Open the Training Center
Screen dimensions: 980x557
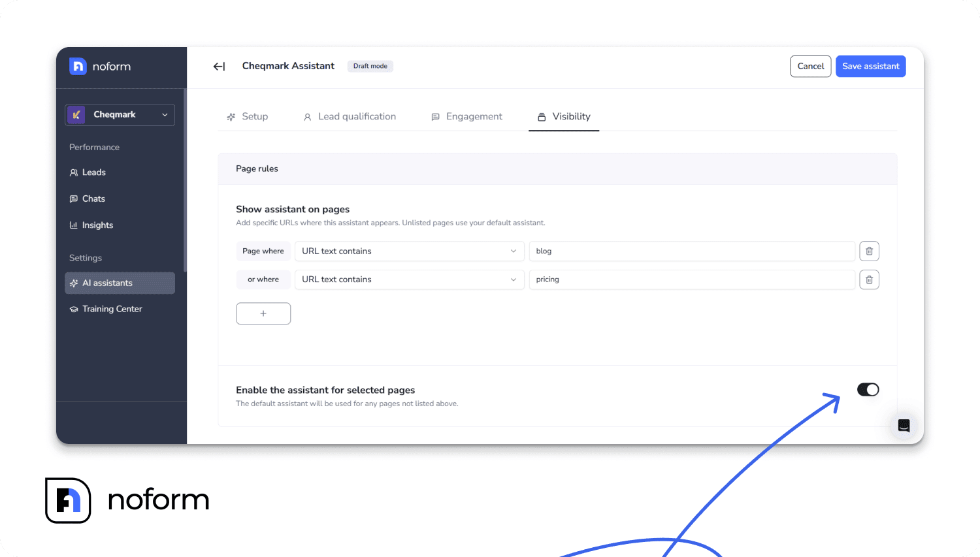coord(112,308)
